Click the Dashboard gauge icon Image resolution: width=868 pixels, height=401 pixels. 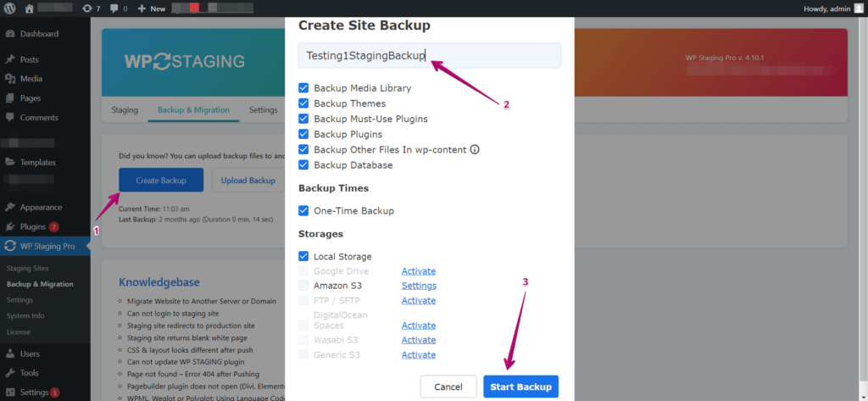point(10,34)
